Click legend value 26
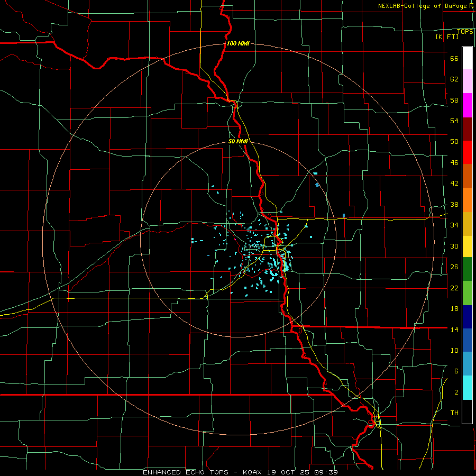Viewport: 476px width, 476px height. coord(454,267)
